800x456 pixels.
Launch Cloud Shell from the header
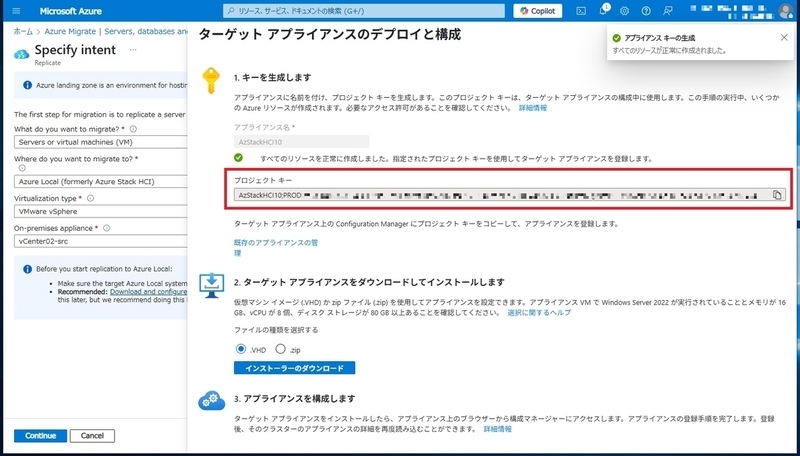point(581,11)
